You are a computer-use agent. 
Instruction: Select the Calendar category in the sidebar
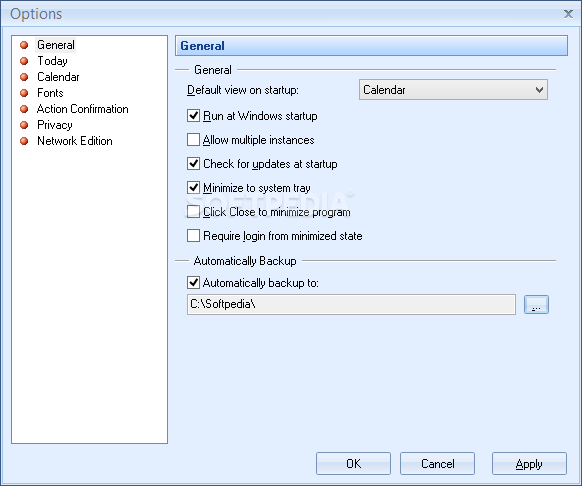58,77
